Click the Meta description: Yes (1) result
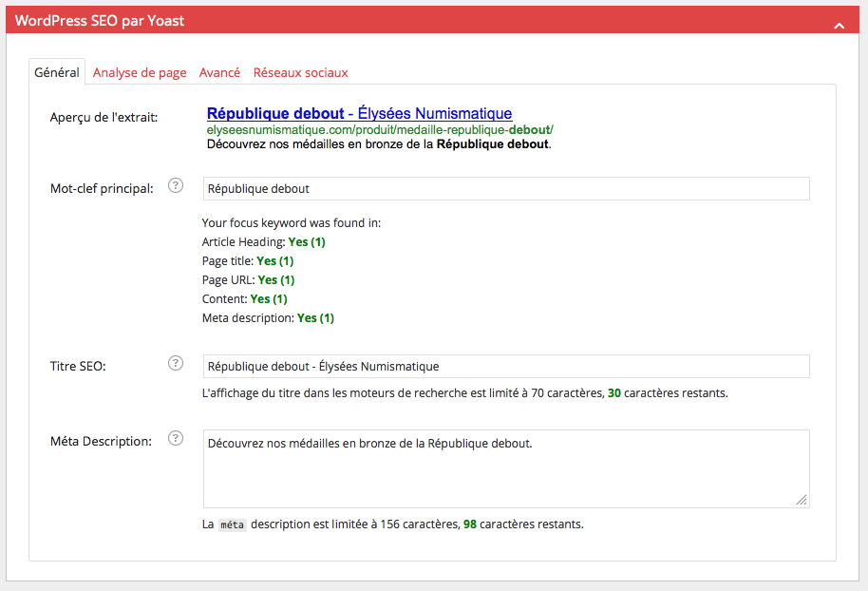Screen dimensions: 868x591 coord(268,318)
